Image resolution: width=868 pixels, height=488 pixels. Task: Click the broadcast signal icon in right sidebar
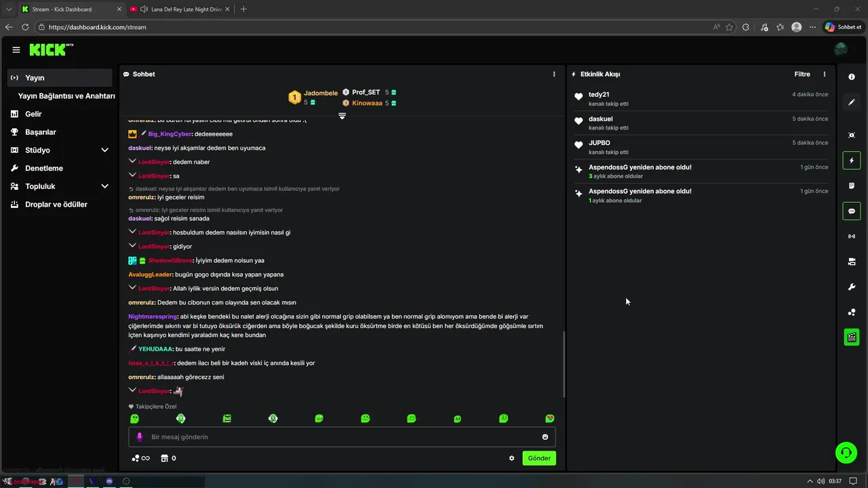tap(852, 237)
